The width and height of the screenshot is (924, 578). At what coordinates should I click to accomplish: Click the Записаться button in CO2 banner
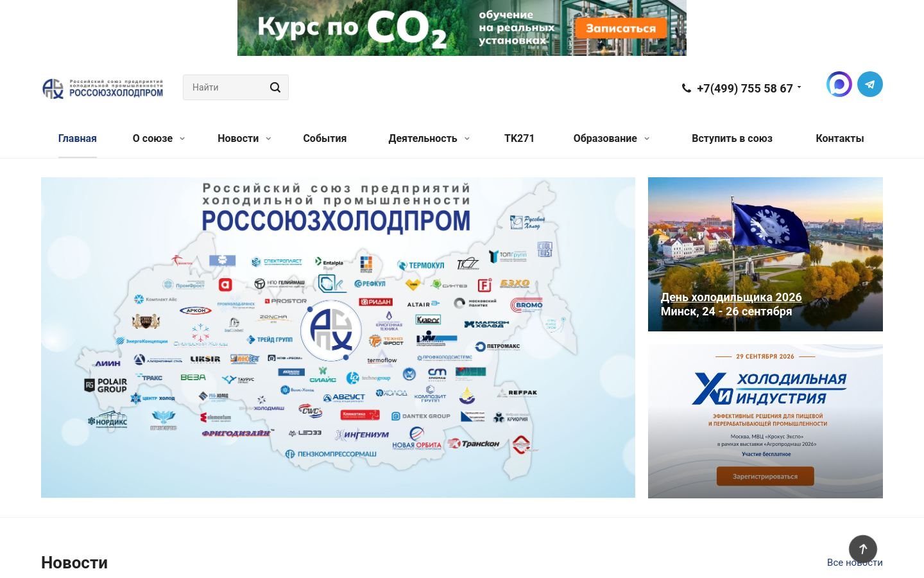pos(620,28)
